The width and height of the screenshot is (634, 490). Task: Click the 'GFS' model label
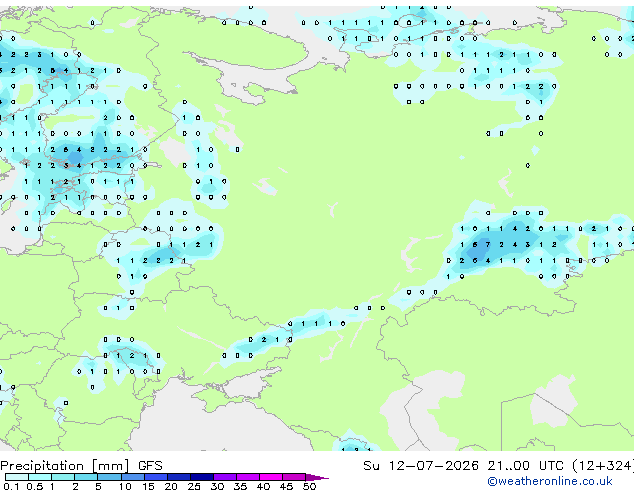click(150, 466)
